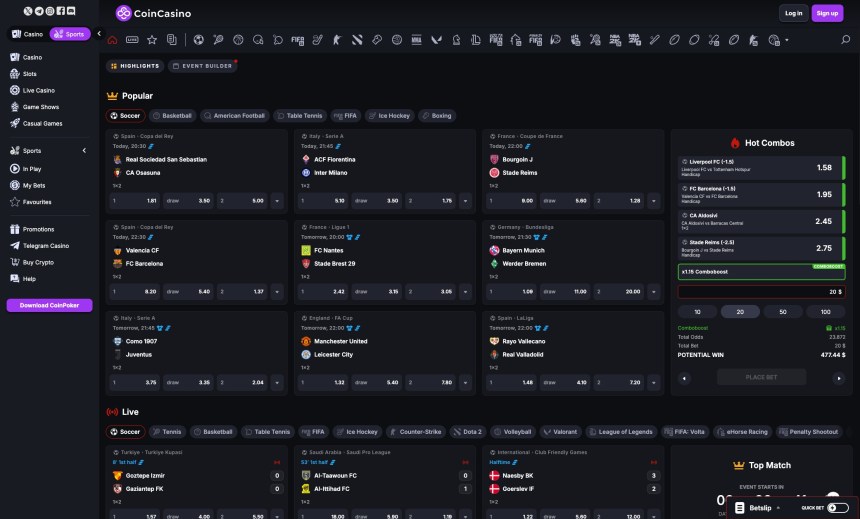Open the LIVE icon in sports toolbar
860x519 pixels.
pos(132,40)
